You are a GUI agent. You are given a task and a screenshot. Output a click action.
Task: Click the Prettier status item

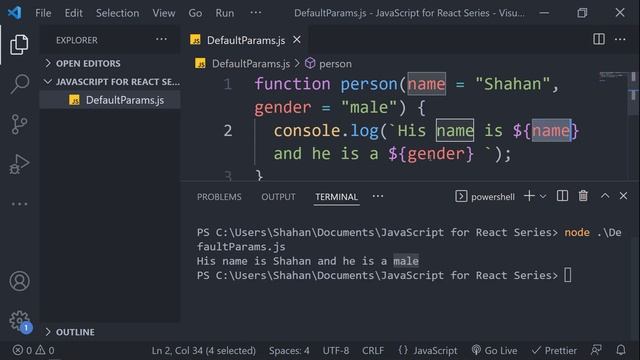click(x=554, y=351)
